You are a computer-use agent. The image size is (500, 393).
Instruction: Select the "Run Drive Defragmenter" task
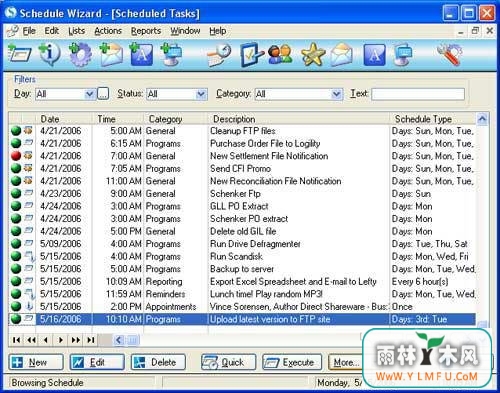[x=242, y=244]
